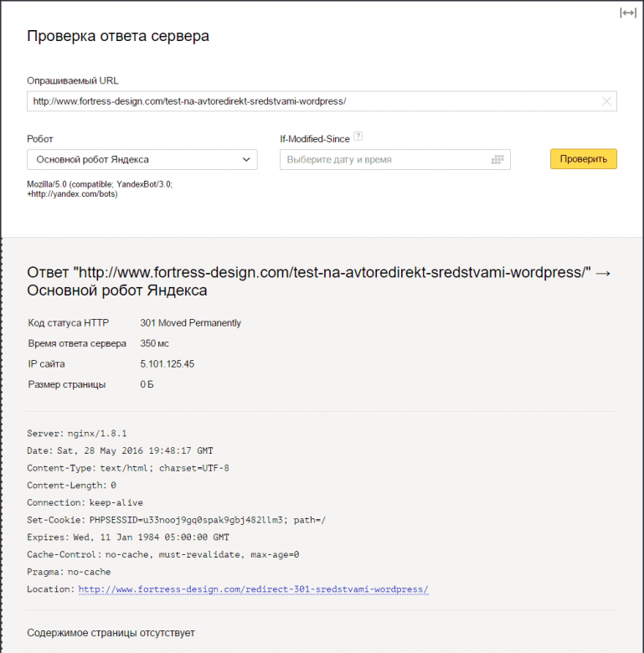Open the calendar picker icon for If-Modified-Since
The width and height of the screenshot is (644, 653).
[x=497, y=160]
